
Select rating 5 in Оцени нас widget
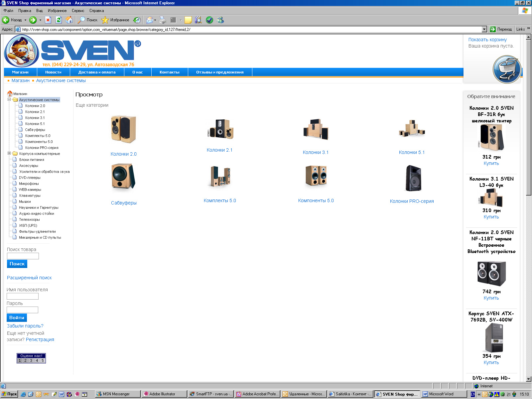[43, 360]
